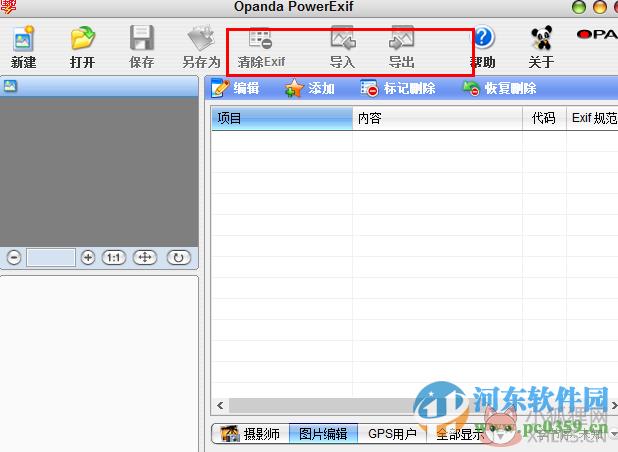Sort by the 项目 column header

[282, 118]
